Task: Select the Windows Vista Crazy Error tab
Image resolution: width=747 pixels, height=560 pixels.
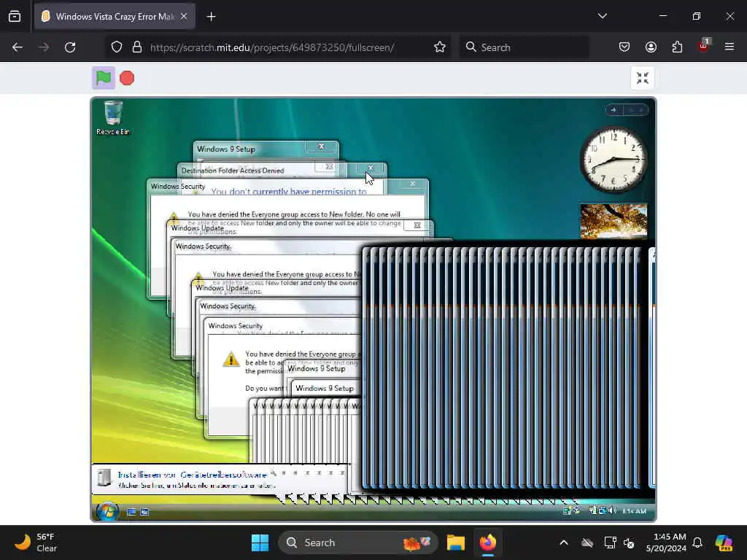Action: [115, 17]
